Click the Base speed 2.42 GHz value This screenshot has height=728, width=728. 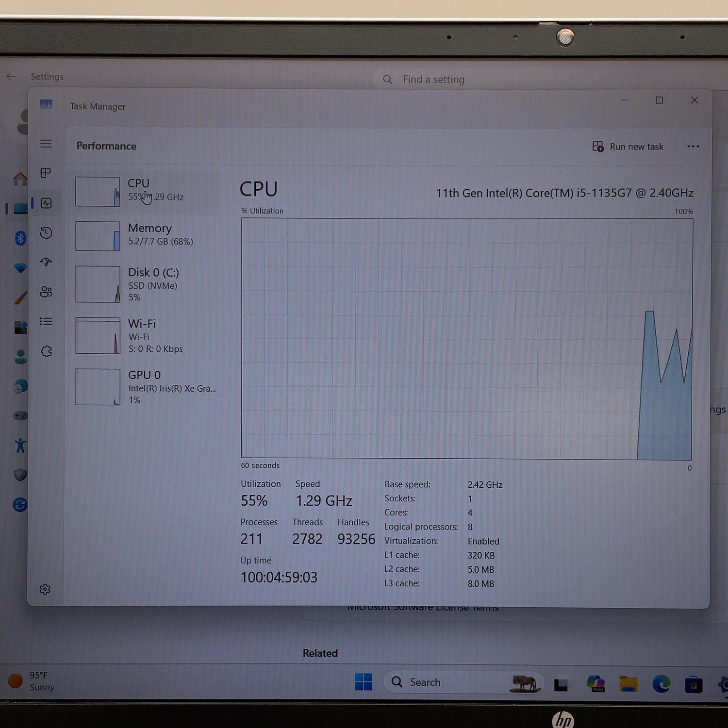(485, 485)
